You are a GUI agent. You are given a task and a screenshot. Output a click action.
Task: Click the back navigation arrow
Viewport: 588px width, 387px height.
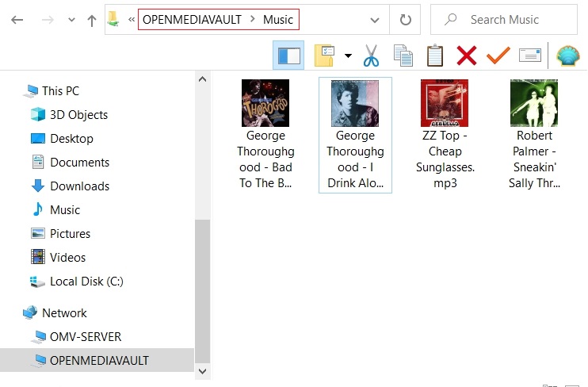(x=17, y=20)
